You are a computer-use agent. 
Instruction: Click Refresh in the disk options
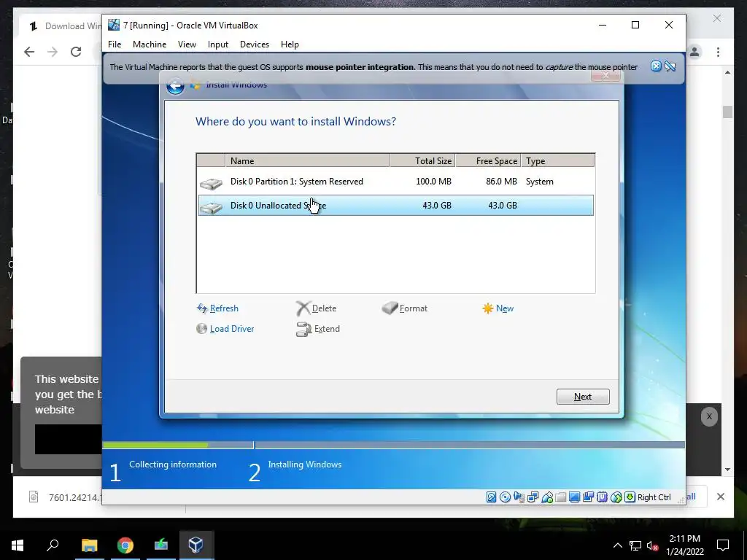click(x=217, y=308)
